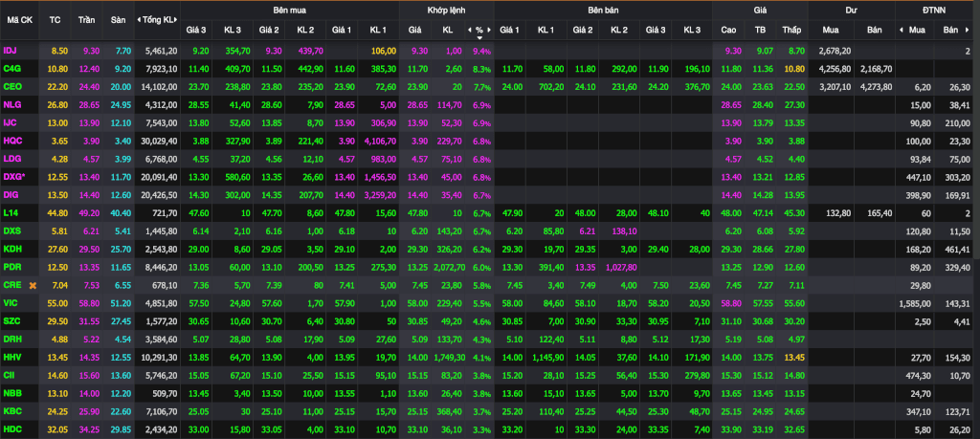Click the right arrow next to % header
The width and height of the screenshot is (980, 439).
(489, 30)
